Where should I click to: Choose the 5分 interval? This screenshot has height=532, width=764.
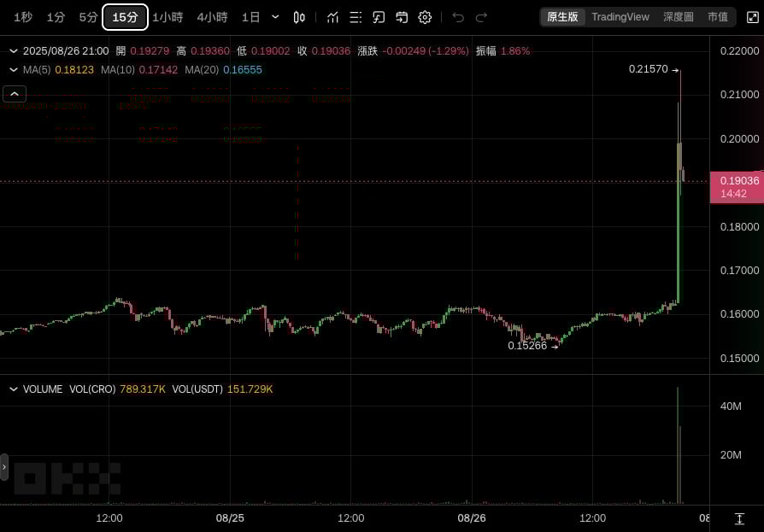pos(88,17)
